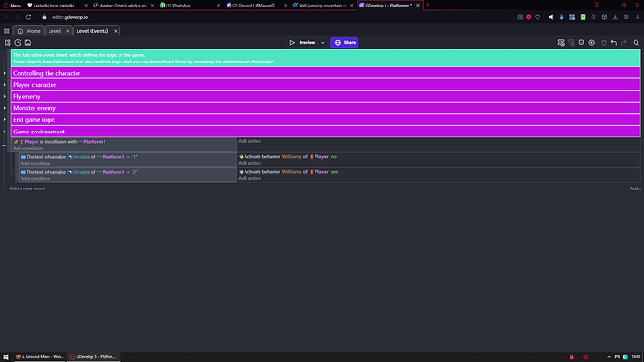Switch to the Home tab
The image size is (644, 362).
pyautogui.click(x=29, y=31)
